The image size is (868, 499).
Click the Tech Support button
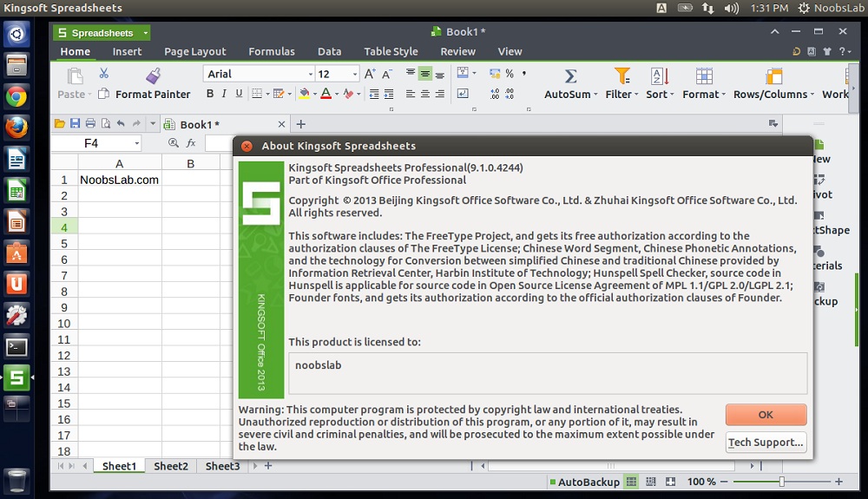(766, 442)
